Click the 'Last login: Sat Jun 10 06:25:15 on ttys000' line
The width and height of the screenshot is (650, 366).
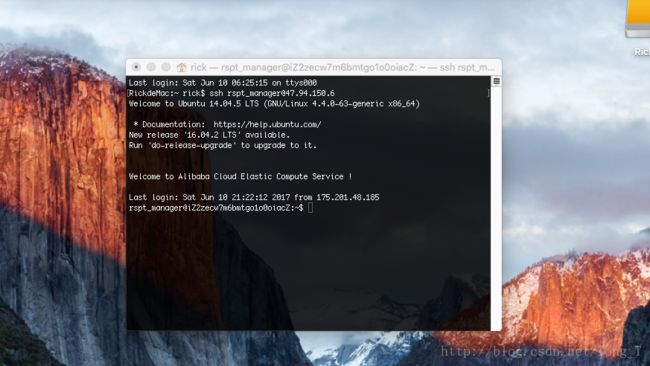point(223,83)
